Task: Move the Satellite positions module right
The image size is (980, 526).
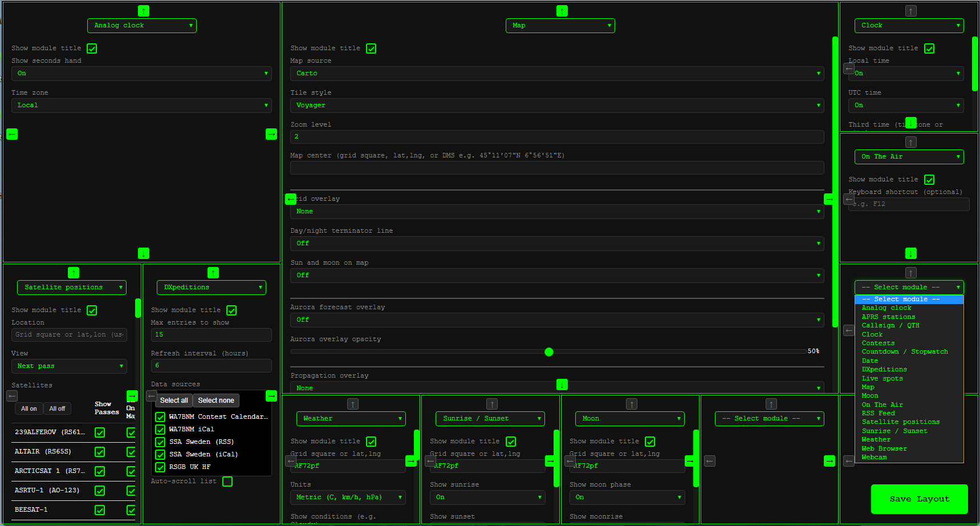Action: [132, 396]
